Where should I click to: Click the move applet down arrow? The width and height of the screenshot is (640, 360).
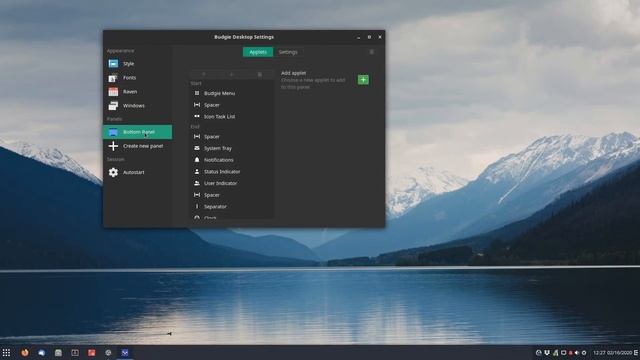[231, 74]
